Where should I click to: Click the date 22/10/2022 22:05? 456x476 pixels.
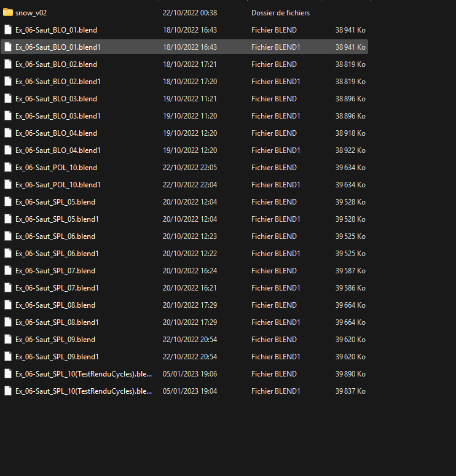click(x=190, y=168)
